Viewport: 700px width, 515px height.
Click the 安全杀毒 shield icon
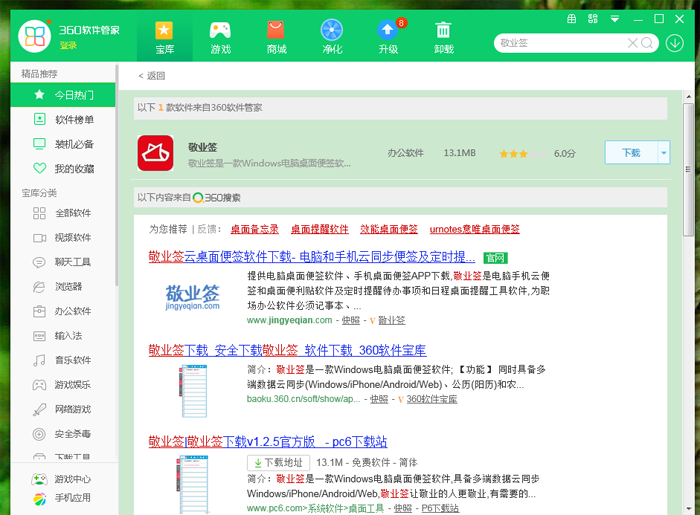click(39, 434)
